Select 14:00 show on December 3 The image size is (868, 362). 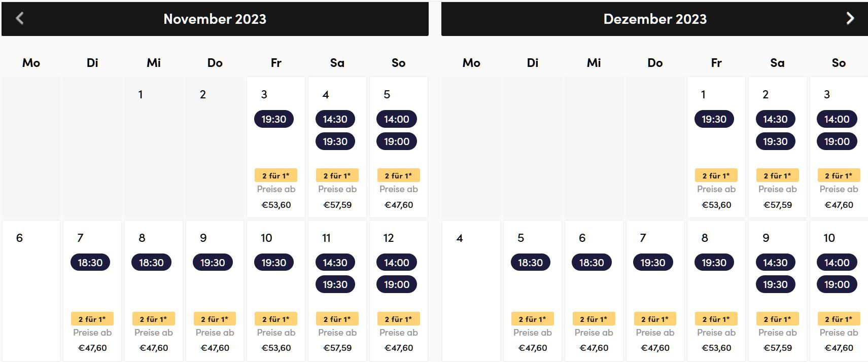[x=837, y=119]
